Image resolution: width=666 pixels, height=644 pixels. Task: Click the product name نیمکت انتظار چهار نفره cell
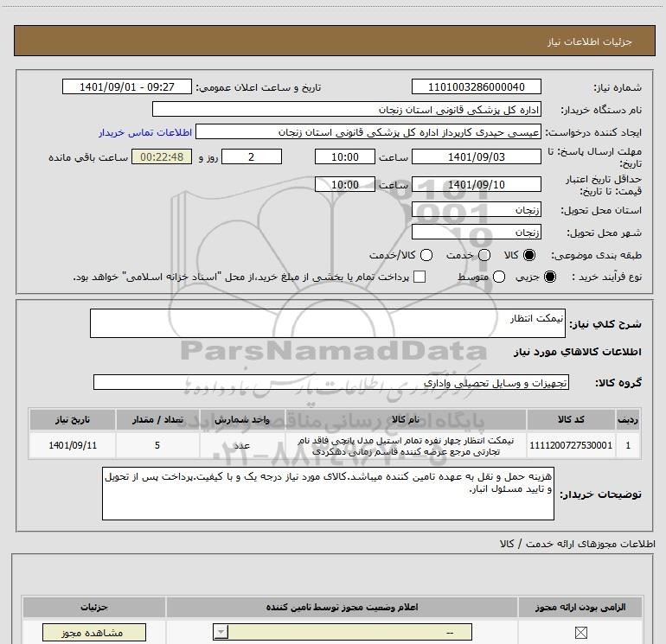click(405, 446)
